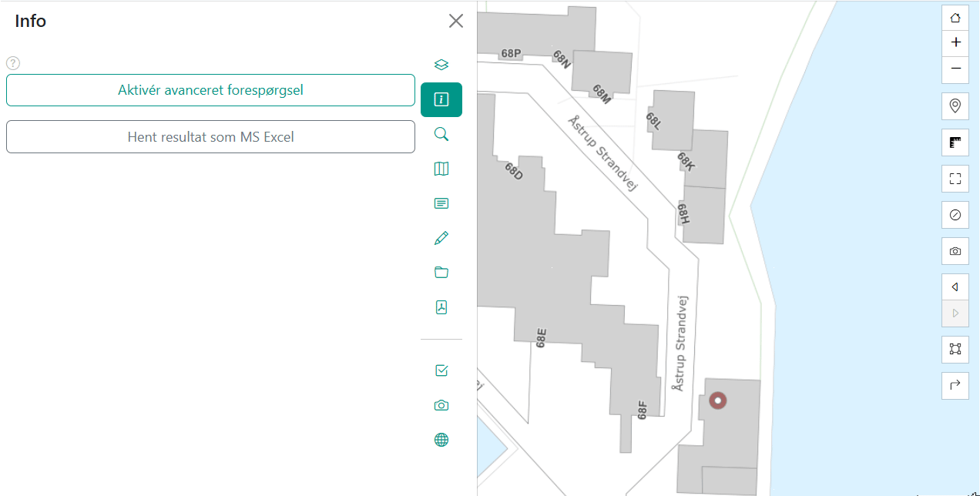Select the pencil drawing tool
Viewport: 980px width, 496px height.
441,238
